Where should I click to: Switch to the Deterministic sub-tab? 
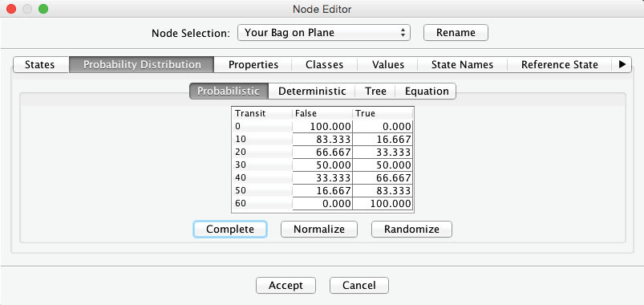point(312,91)
